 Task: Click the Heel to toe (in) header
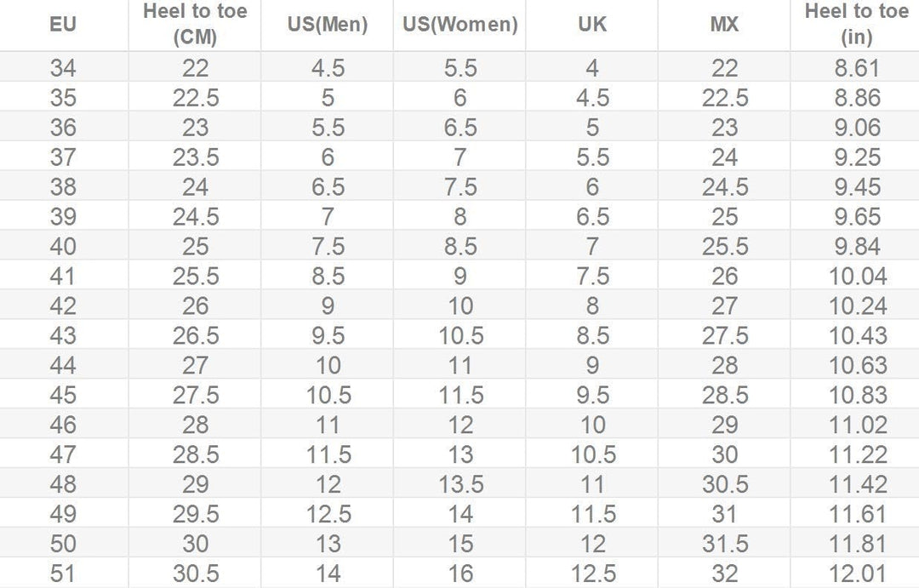856,25
